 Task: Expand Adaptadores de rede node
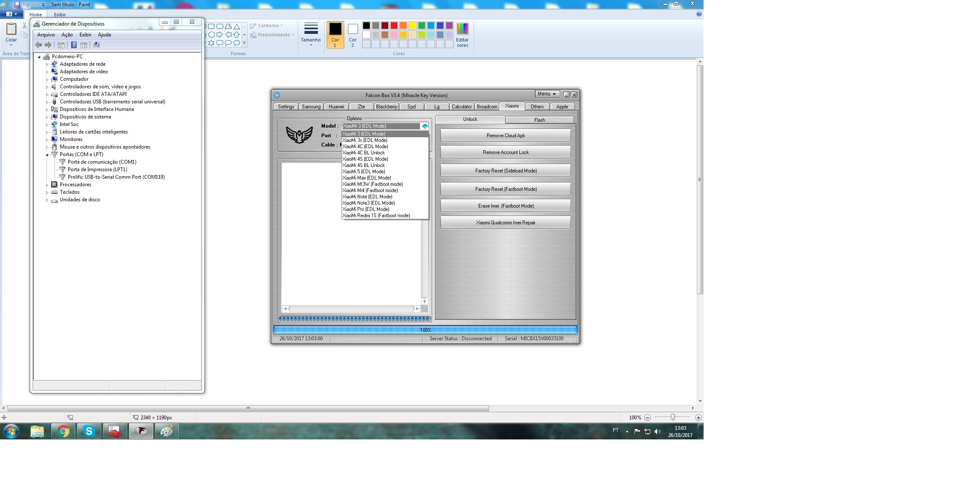click(x=47, y=64)
